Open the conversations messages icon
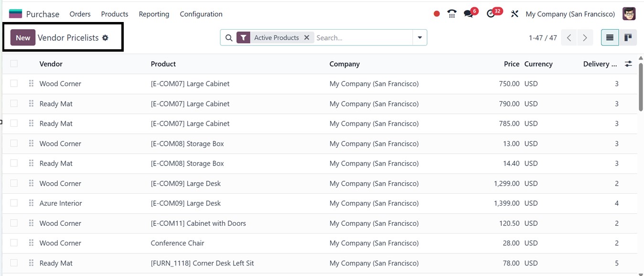Viewport: 644px width, 276px height. pyautogui.click(x=468, y=14)
